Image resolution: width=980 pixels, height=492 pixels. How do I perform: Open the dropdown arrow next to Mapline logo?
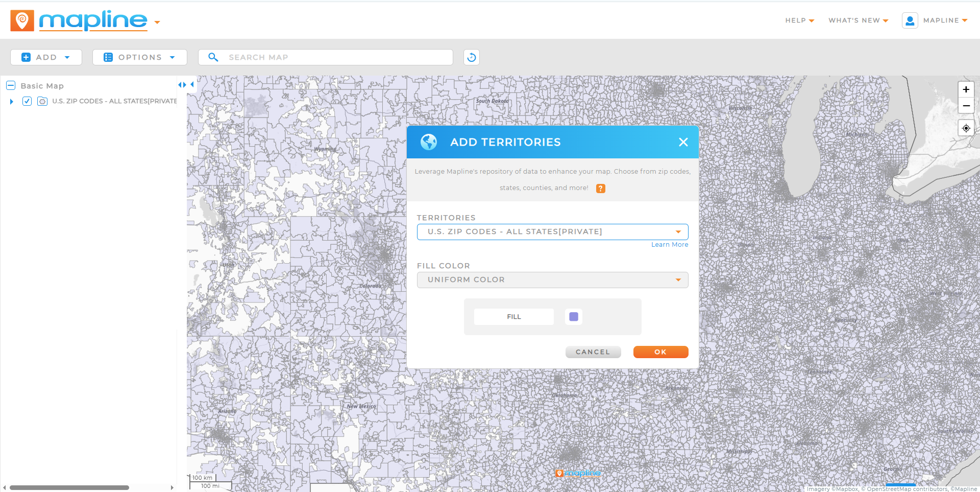tap(157, 22)
